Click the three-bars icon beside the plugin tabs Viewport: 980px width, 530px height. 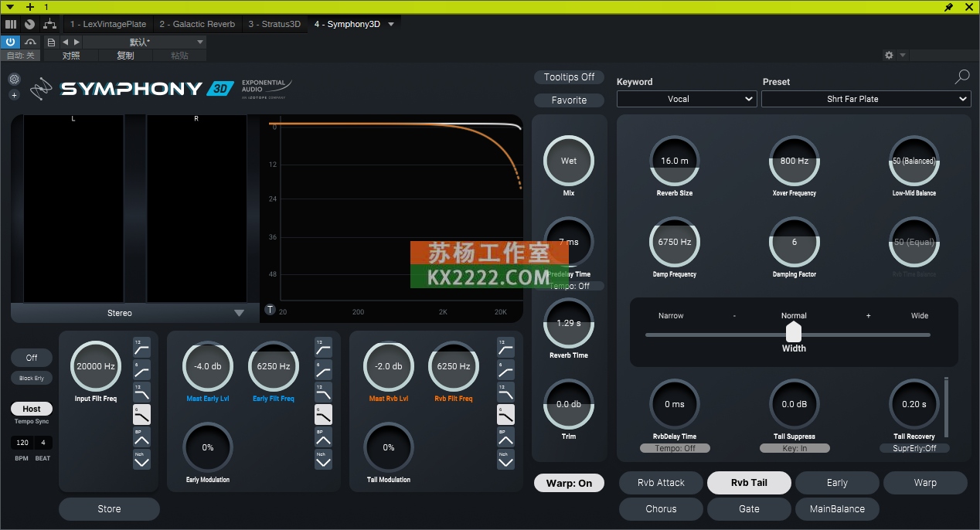11,25
